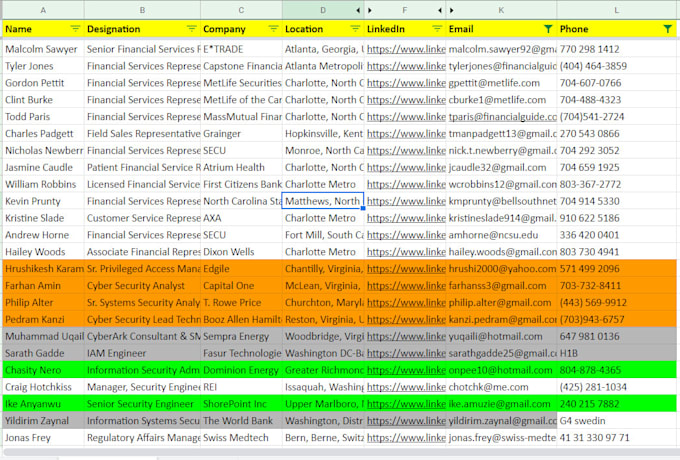Select the ShorePoint Inc company cell
The image size is (680, 460).
point(241,404)
